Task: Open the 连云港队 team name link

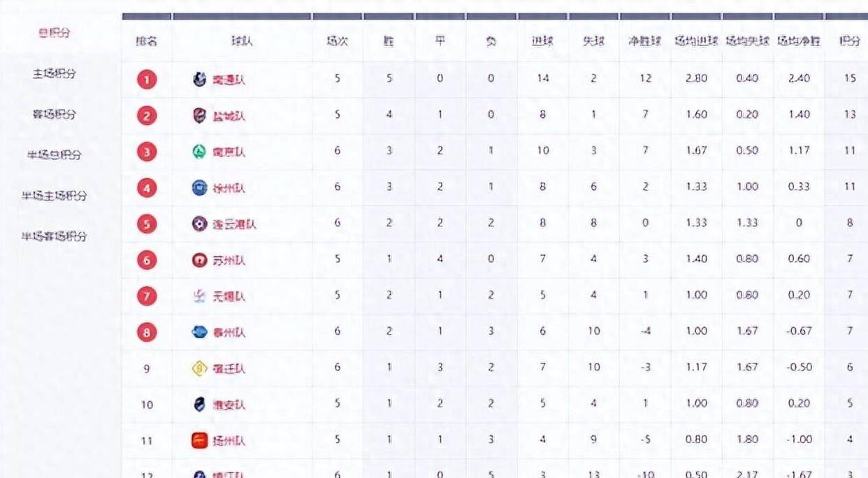Action: pos(235,224)
